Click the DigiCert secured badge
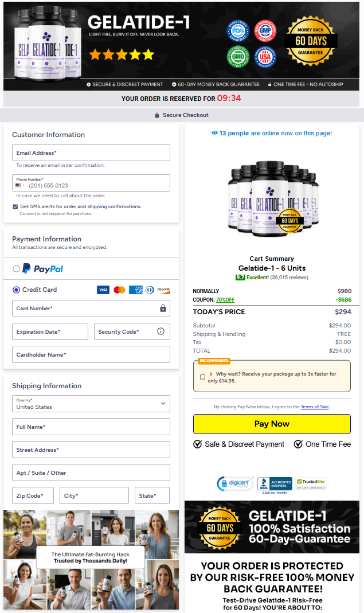Screen dimensions: 364x613 click(236, 483)
